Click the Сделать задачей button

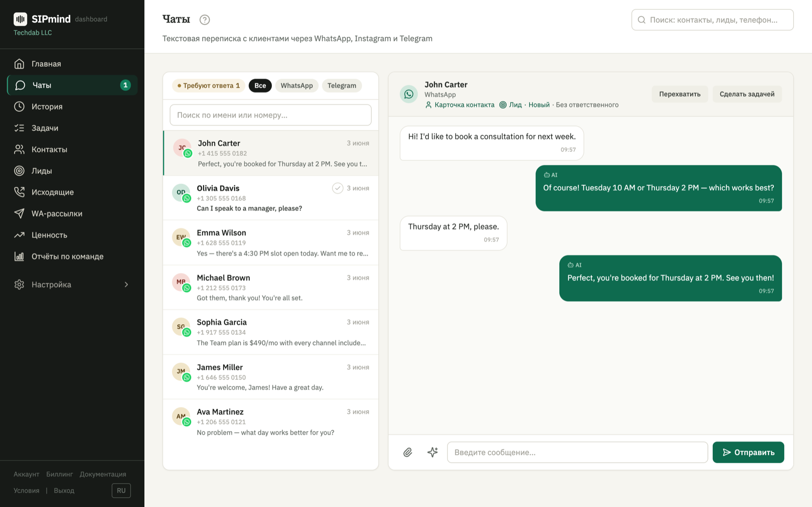(x=747, y=94)
